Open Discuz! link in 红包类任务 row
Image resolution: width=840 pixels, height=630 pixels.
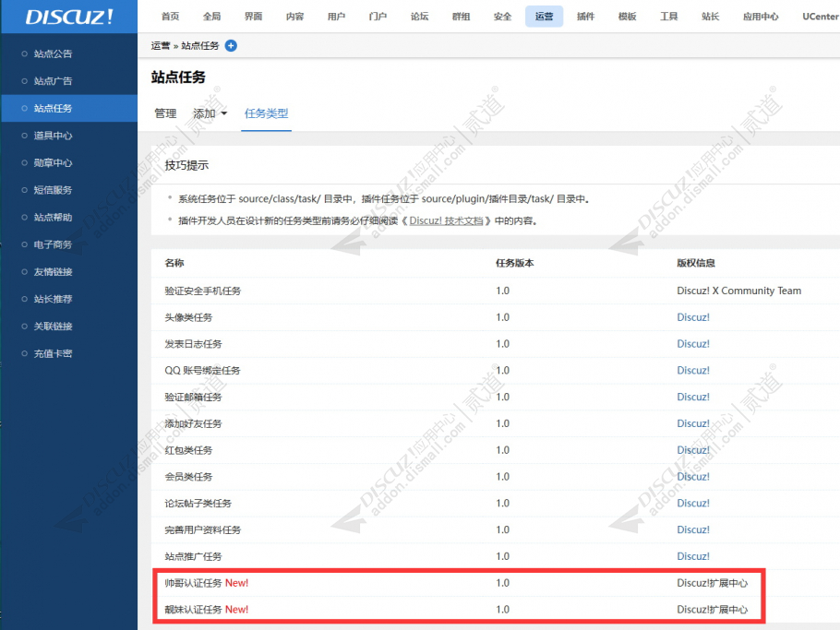[x=692, y=450]
